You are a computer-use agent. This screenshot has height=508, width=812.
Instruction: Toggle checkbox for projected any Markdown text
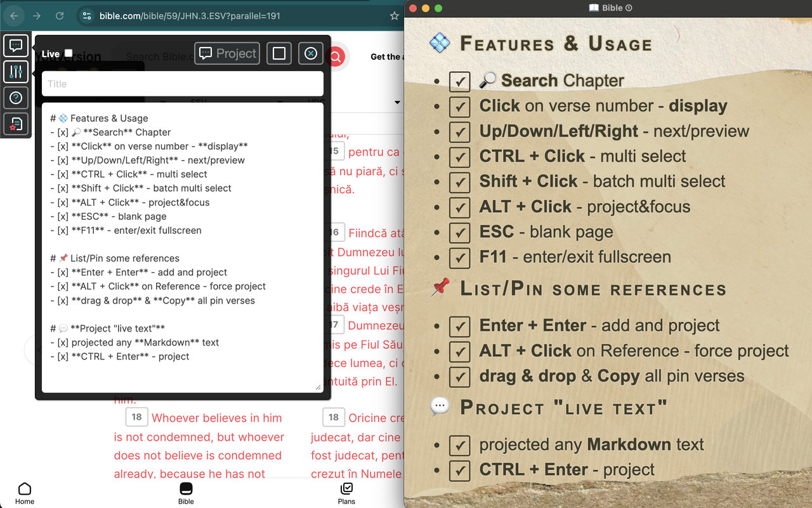coord(459,445)
